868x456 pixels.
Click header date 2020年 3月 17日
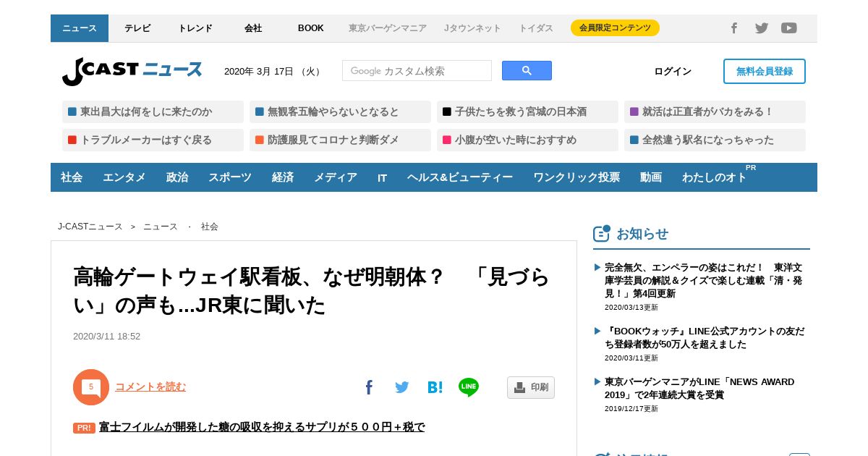(x=273, y=72)
